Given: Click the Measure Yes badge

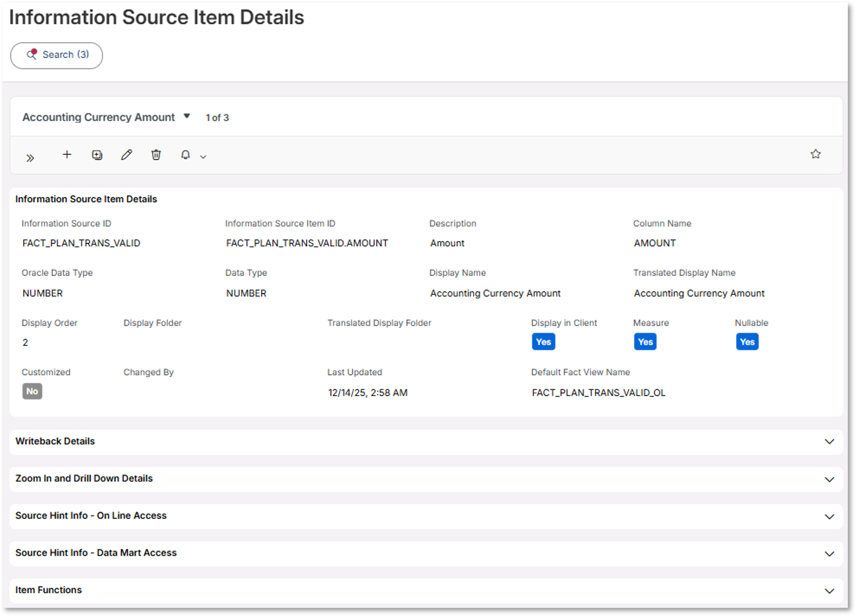Looking at the screenshot, I should [x=645, y=342].
